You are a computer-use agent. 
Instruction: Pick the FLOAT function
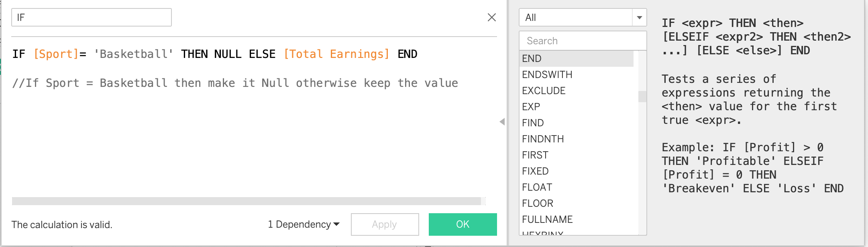point(537,187)
